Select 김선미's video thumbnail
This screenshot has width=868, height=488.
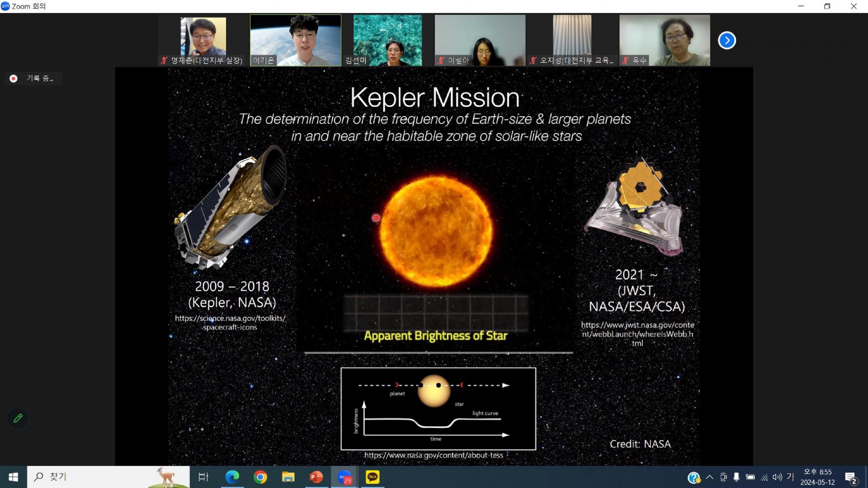[x=387, y=40]
